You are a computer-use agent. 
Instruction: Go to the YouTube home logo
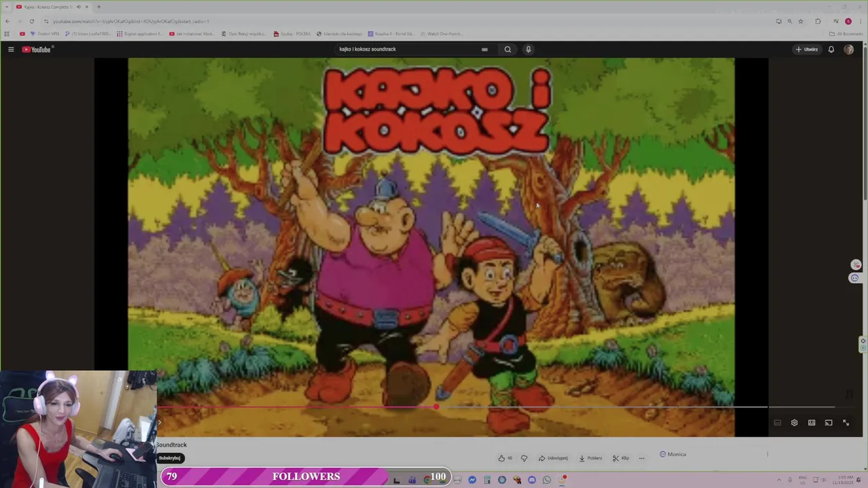coord(37,49)
